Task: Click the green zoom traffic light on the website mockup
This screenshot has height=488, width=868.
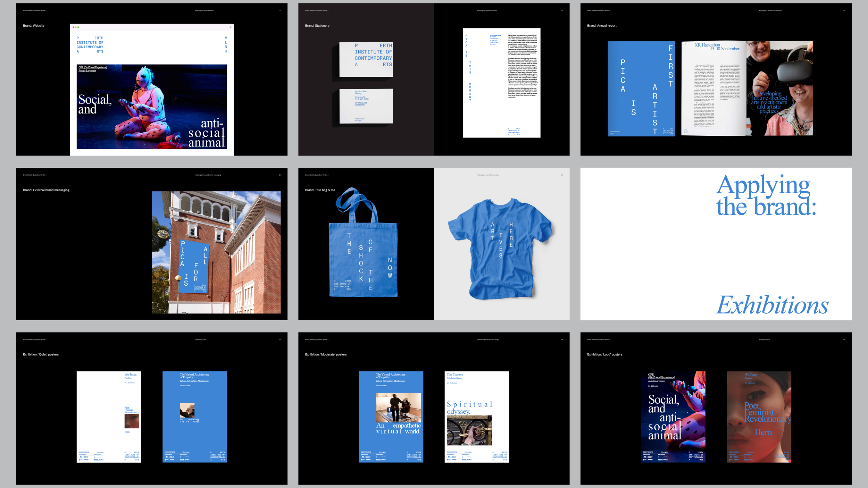Action: click(x=78, y=27)
